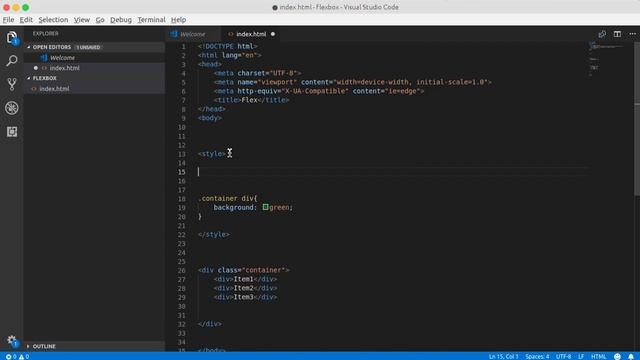Open the Terminal menu
The image size is (640, 360).
pyautogui.click(x=151, y=20)
